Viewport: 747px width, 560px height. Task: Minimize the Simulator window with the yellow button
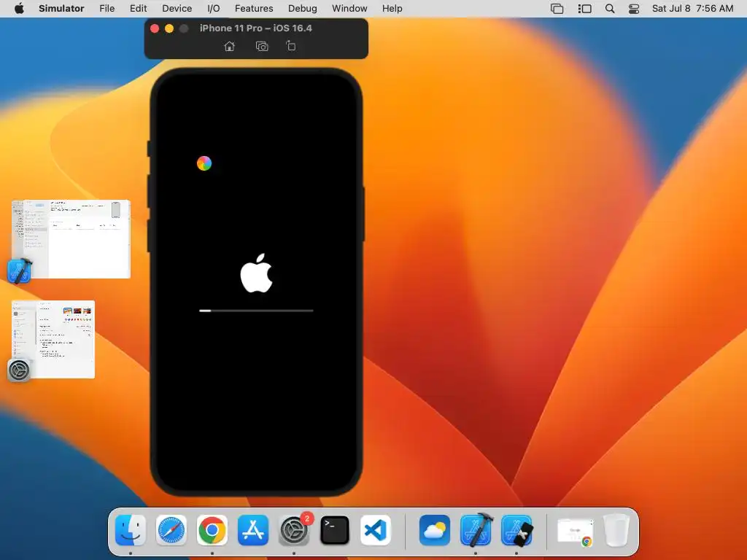tap(169, 28)
